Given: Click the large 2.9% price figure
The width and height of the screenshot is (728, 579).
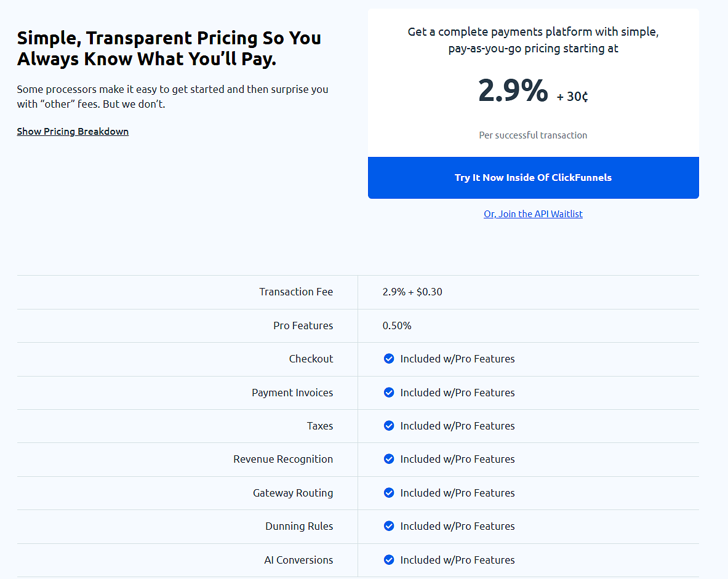Looking at the screenshot, I should pyautogui.click(x=513, y=90).
